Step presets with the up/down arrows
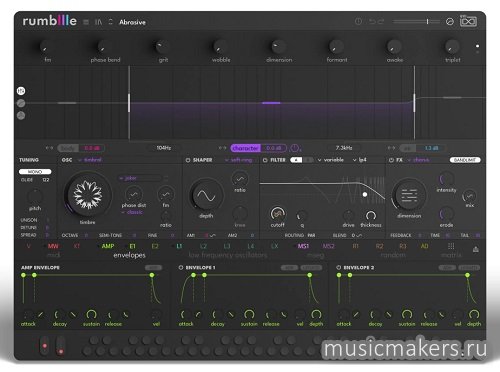This screenshot has height=372, width=500. [x=111, y=22]
